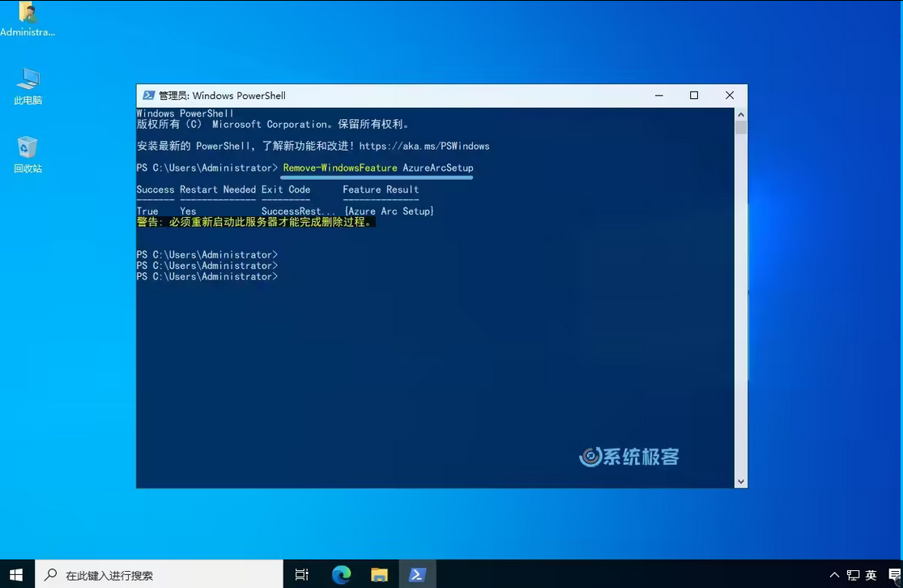Viewport: 903px width, 588px height.
Task: Select the Administrator folder desktop icon
Action: [28, 19]
